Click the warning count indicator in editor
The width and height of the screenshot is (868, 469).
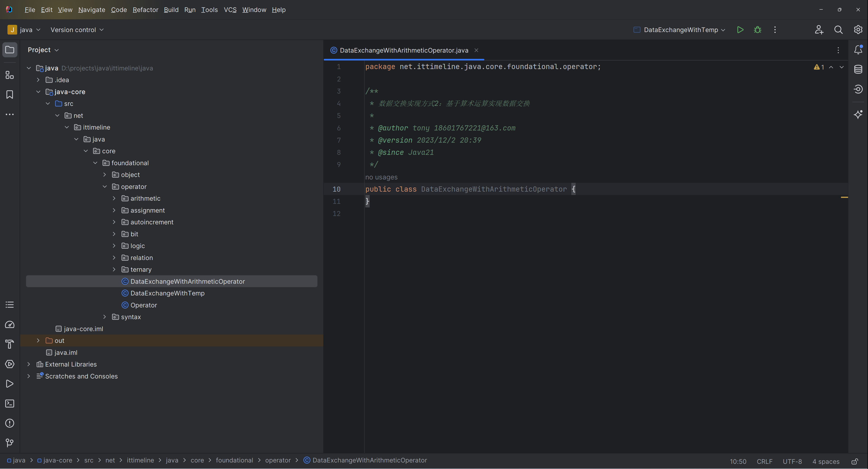(819, 67)
